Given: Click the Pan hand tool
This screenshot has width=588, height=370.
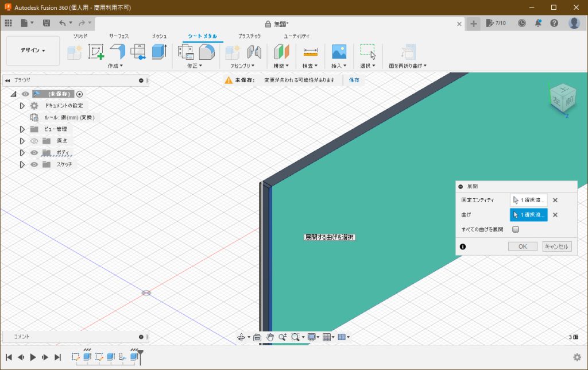Looking at the screenshot, I should click(270, 337).
